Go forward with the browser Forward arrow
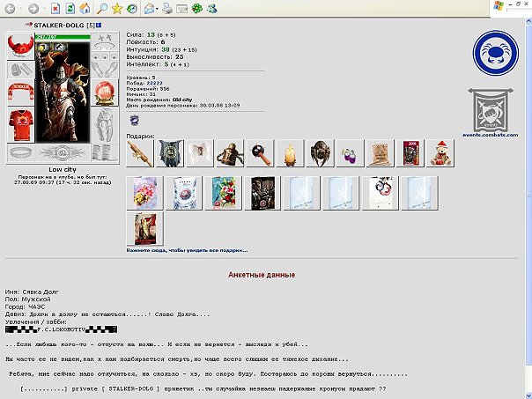 pos(33,9)
